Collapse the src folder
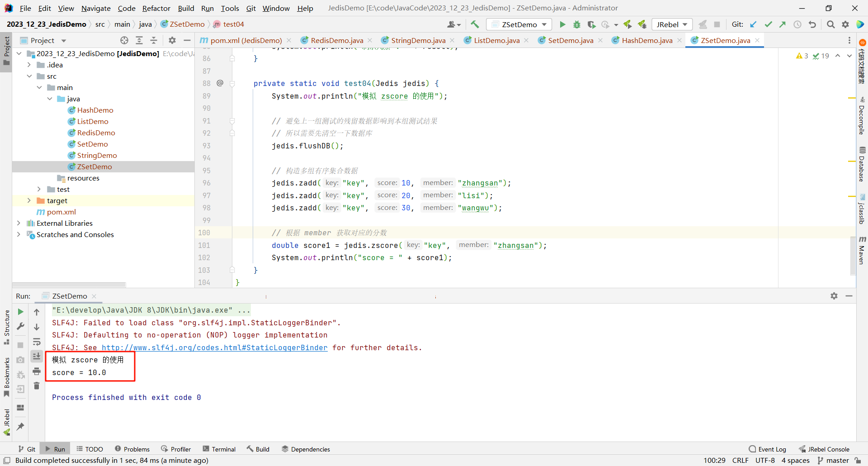This screenshot has width=868, height=466. pyautogui.click(x=29, y=76)
